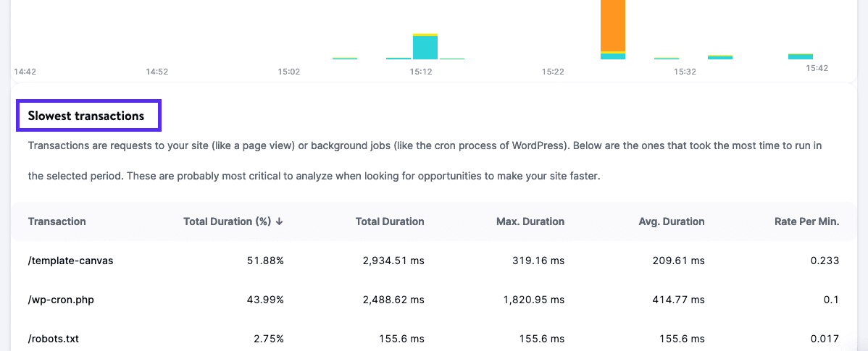Image resolution: width=868 pixels, height=351 pixels.
Task: Sort by Total Duration (%) arrow icon
Action: click(280, 221)
